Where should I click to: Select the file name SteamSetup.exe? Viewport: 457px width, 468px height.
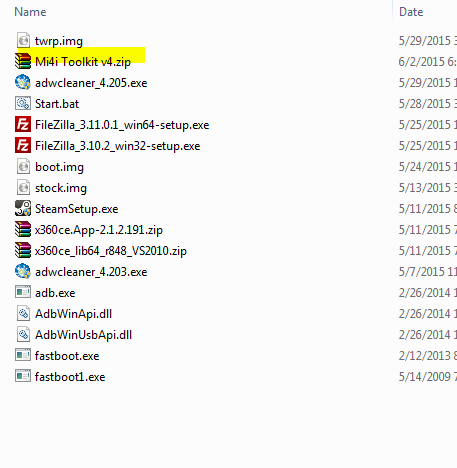coord(77,209)
